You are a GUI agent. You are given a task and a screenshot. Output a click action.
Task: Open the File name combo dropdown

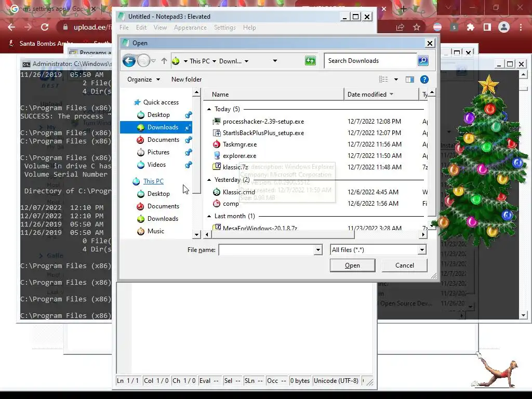(x=318, y=250)
